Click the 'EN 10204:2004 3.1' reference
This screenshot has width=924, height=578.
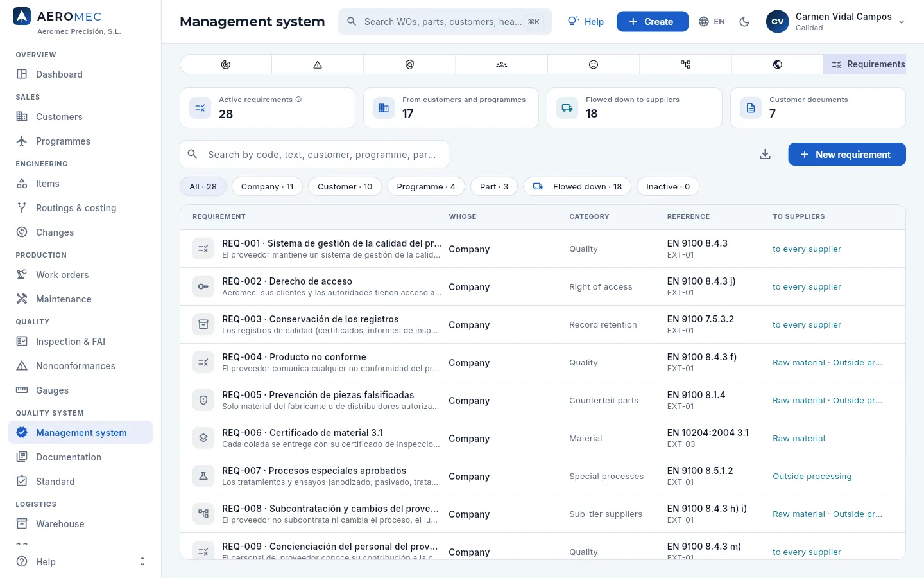708,433
